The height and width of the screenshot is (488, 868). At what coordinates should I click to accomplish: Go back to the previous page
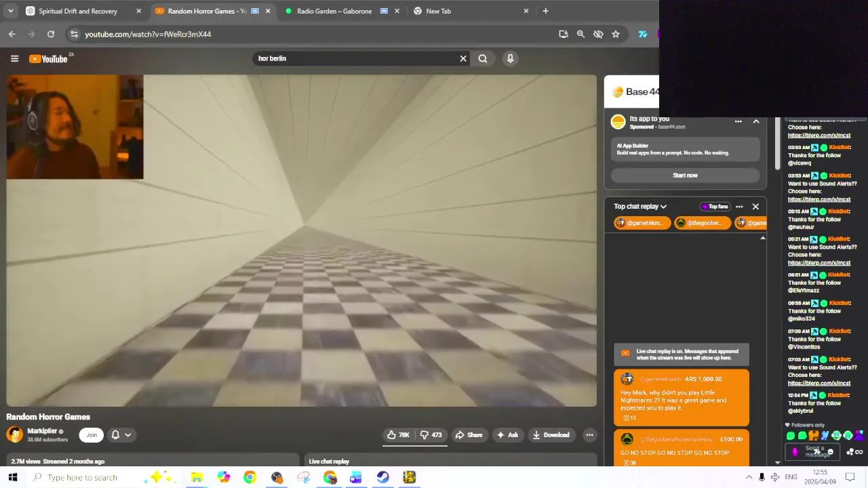tap(12, 34)
